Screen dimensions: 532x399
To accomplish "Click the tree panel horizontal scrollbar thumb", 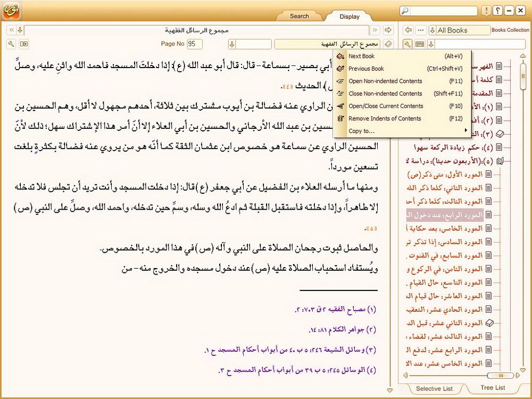I will click(x=501, y=375).
